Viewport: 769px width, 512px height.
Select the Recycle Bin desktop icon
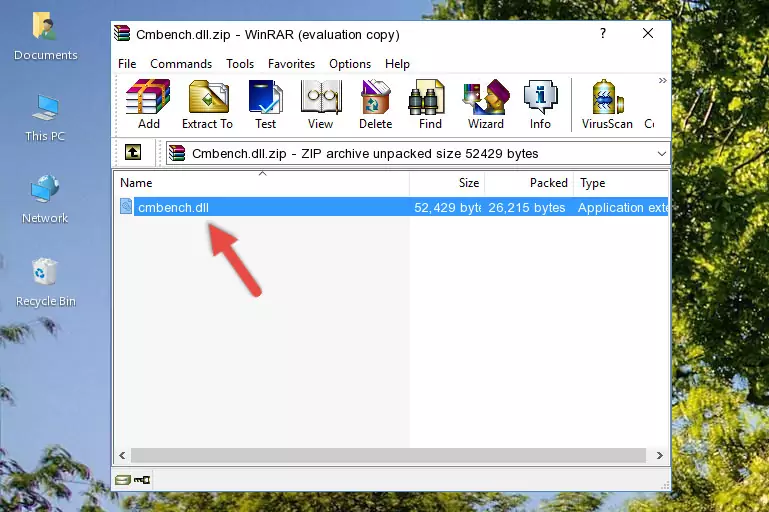(46, 282)
